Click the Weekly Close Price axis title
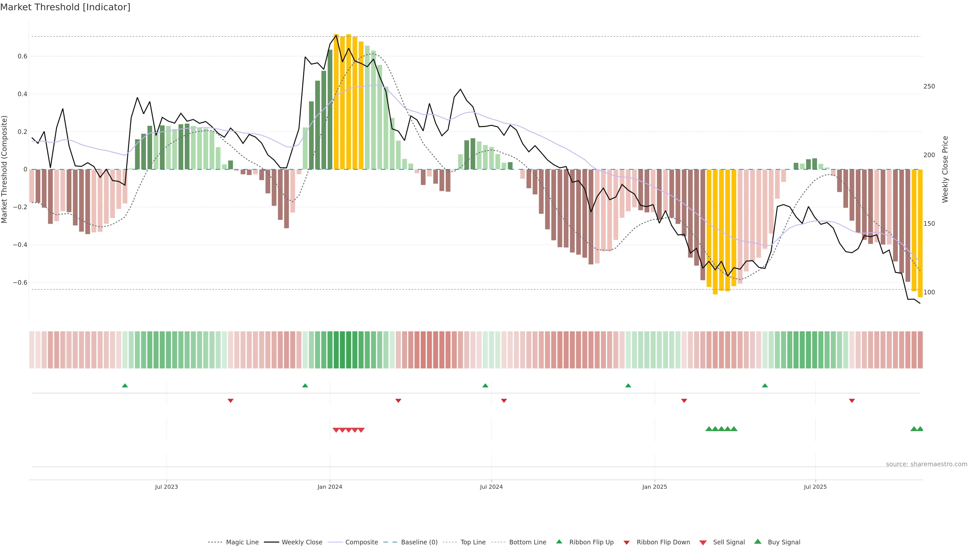The image size is (980, 551). click(945, 169)
